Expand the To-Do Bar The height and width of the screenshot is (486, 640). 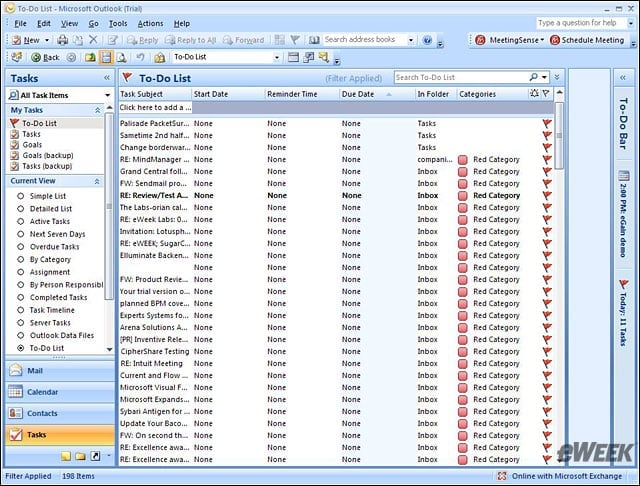[623, 78]
